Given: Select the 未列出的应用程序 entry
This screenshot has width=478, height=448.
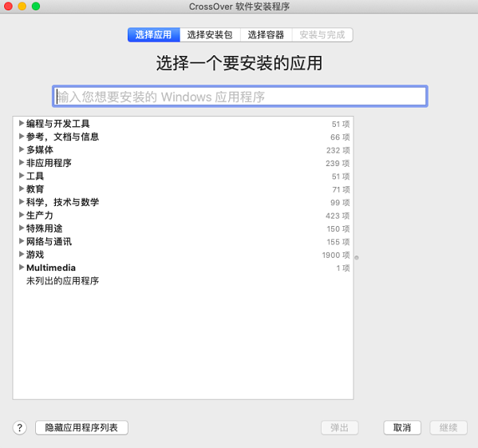Looking at the screenshot, I should click(x=62, y=281).
